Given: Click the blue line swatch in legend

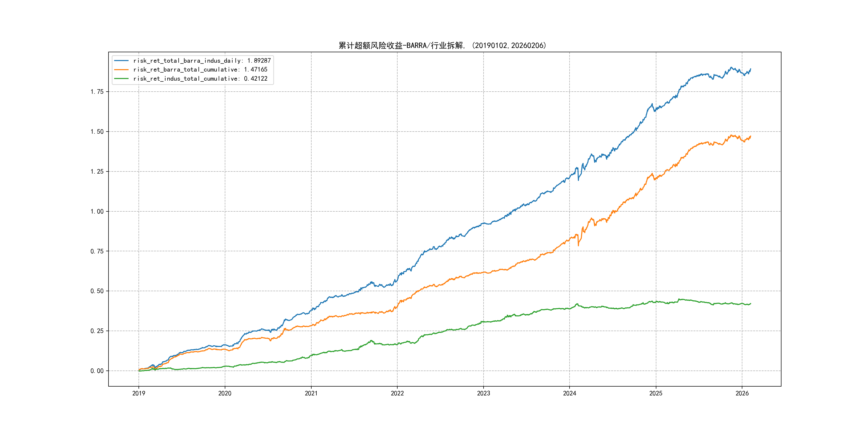Looking at the screenshot, I should [121, 61].
